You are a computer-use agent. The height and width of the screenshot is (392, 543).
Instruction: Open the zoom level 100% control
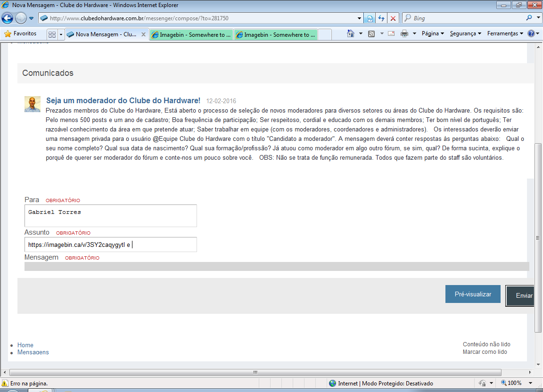tap(511, 383)
